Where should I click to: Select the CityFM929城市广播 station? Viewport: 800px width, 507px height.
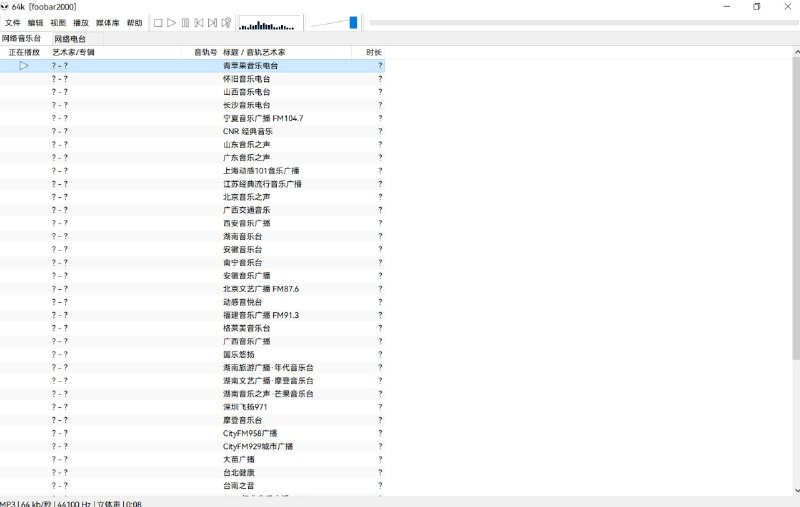pos(192,446)
